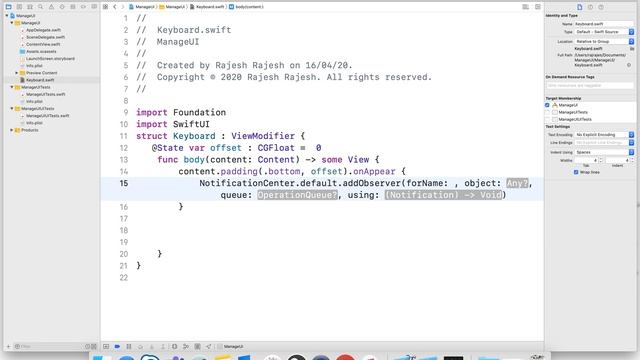Open the Debug navigator

pyautogui.click(x=73, y=7)
